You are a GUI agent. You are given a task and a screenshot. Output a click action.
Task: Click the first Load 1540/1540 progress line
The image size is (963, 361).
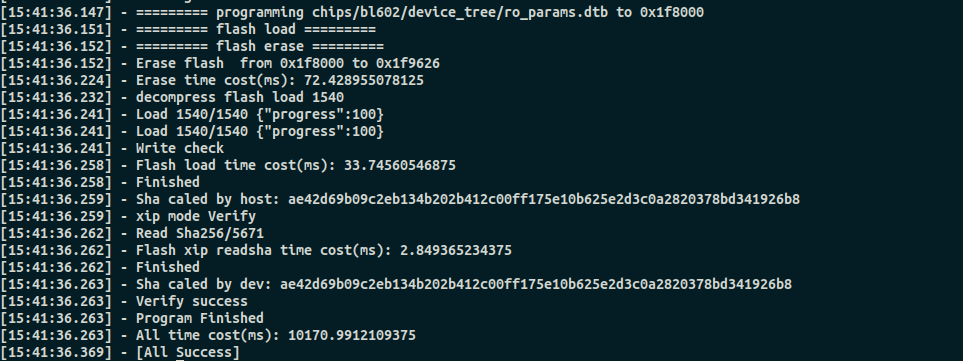(260, 115)
